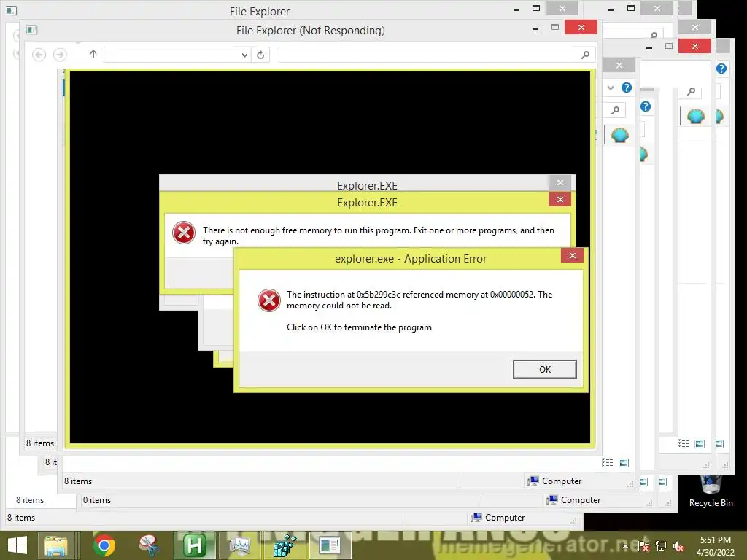Screen dimensions: 747x560
Task: Close the yellow-titled Explorer.EXE memory dialog
Action: 560,199
